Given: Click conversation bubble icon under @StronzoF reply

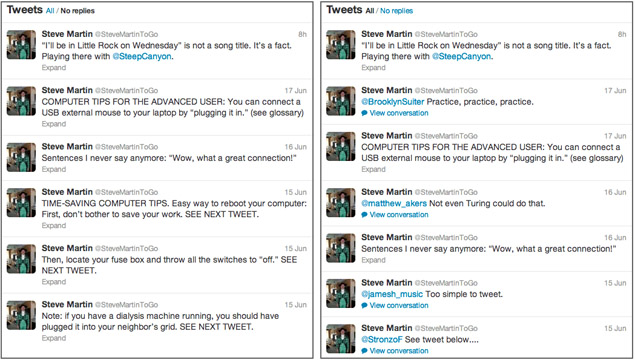Looking at the screenshot, I should (x=364, y=351).
